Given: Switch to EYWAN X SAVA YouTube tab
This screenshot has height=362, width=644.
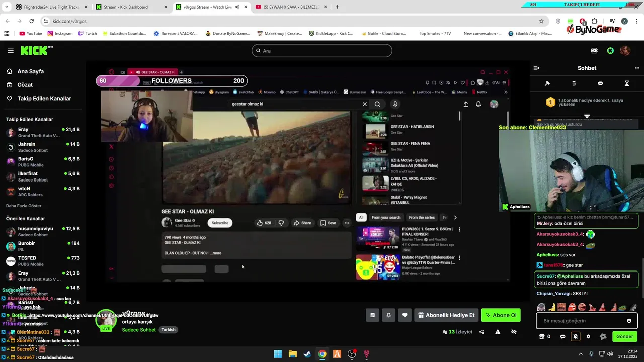Looking at the screenshot, I should coord(290,7).
